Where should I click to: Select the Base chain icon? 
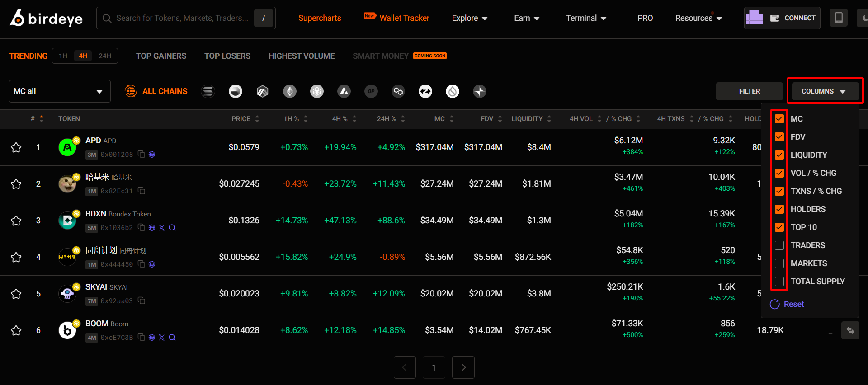point(236,91)
